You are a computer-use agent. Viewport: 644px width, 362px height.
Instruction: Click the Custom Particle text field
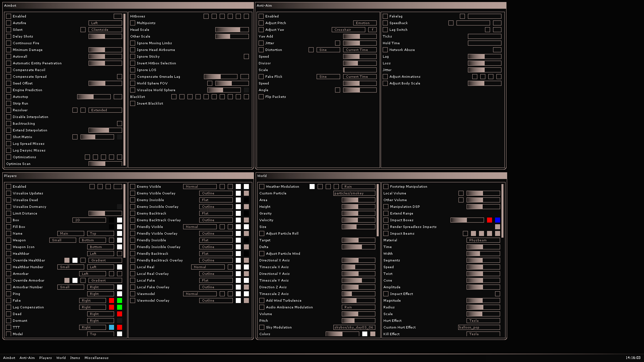point(354,193)
